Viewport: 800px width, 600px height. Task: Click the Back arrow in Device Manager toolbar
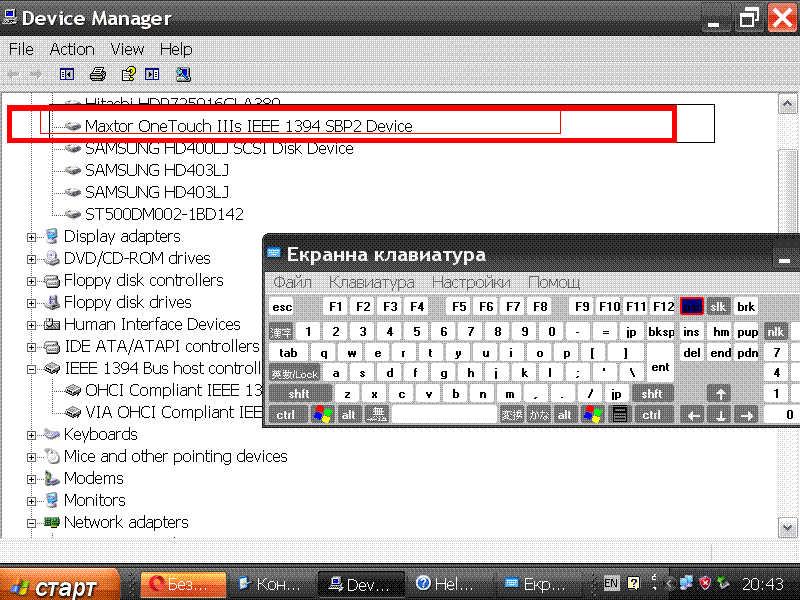click(14, 75)
